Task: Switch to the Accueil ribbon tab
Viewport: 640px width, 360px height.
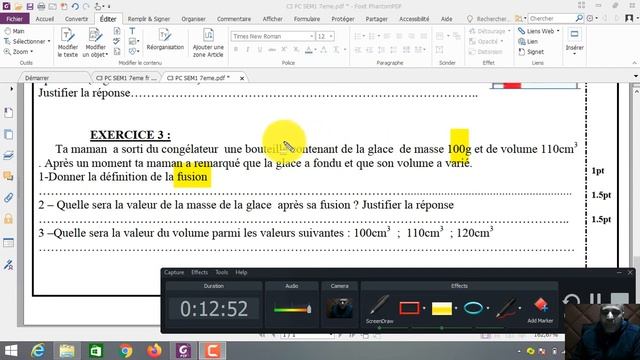Action: click(x=44, y=19)
